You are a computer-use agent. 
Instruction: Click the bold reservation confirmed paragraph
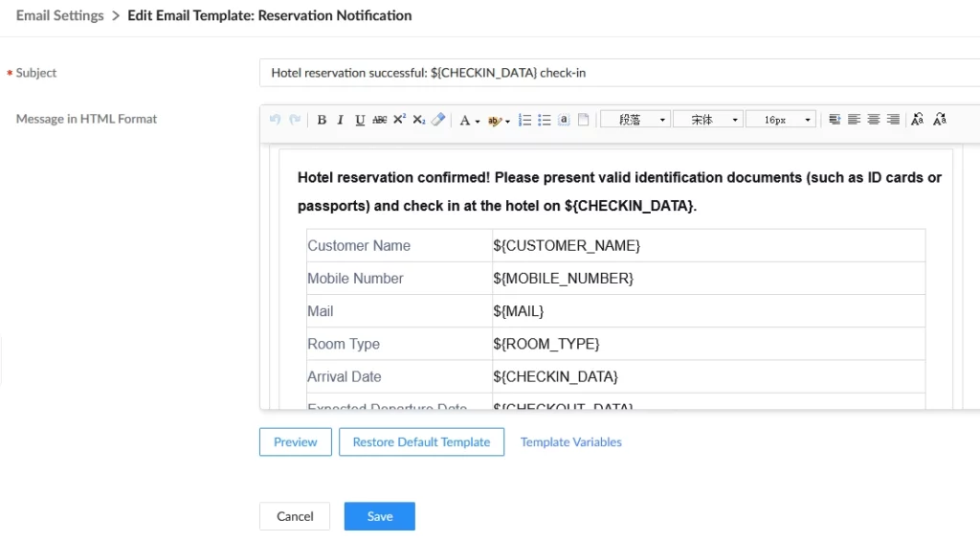tap(619, 192)
